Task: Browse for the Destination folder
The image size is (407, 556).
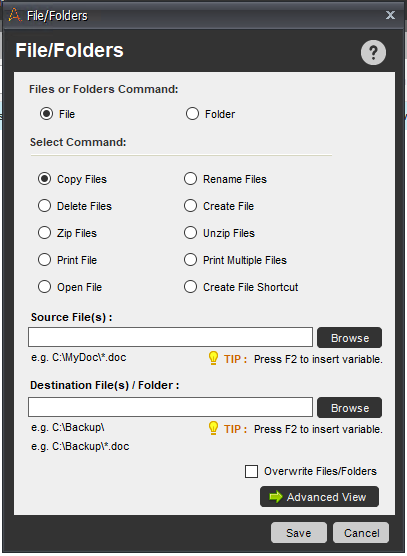Action: point(350,408)
